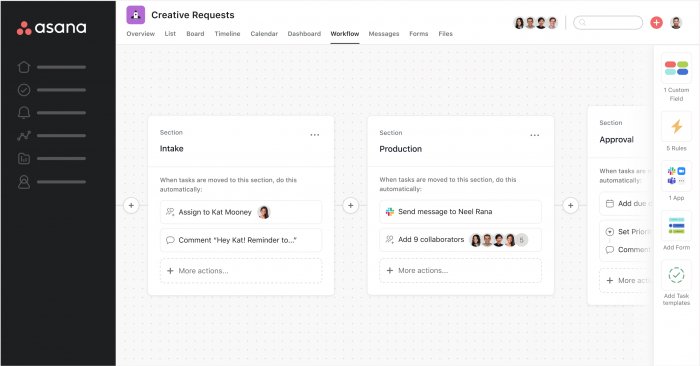Open the Home icon in sidebar
Image resolution: width=700 pixels, height=366 pixels.
pos(24,67)
